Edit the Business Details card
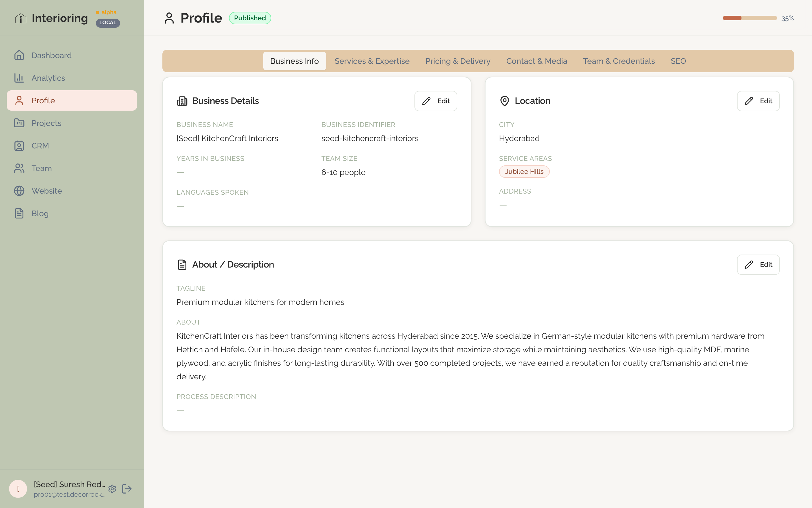Screen dimensions: 812x508 pos(436,101)
